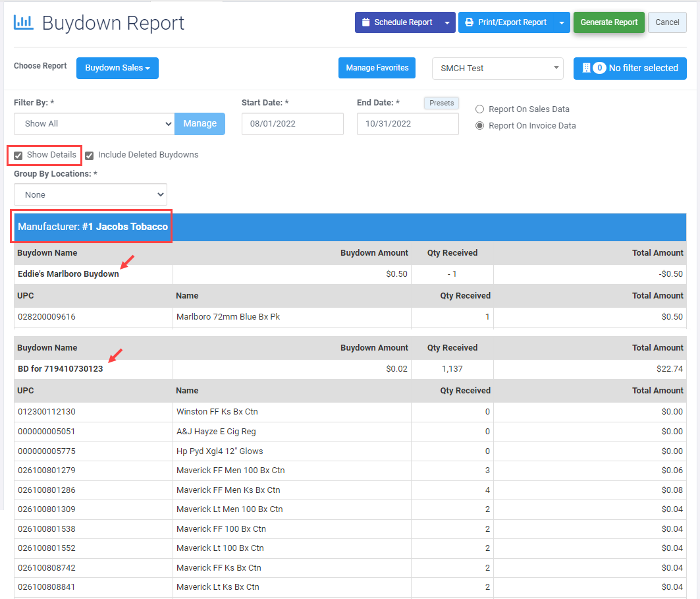This screenshot has height=599, width=700.
Task: Click the Buydown Report page title
Action: 113,23
